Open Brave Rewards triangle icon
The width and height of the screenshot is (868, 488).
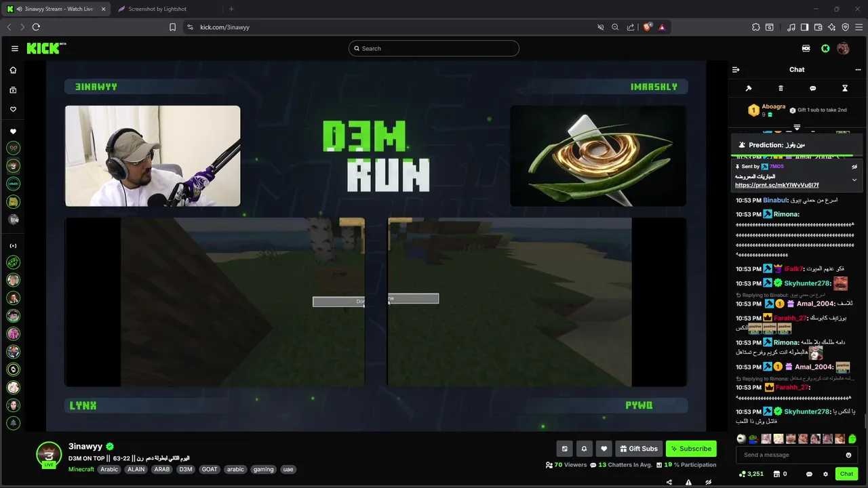coord(662,27)
